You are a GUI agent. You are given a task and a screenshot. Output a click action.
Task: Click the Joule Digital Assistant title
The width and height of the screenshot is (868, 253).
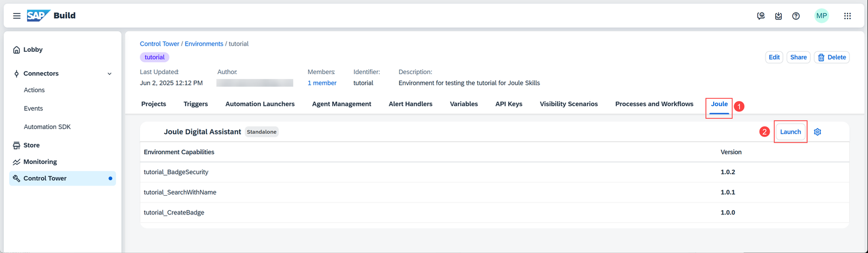click(203, 132)
